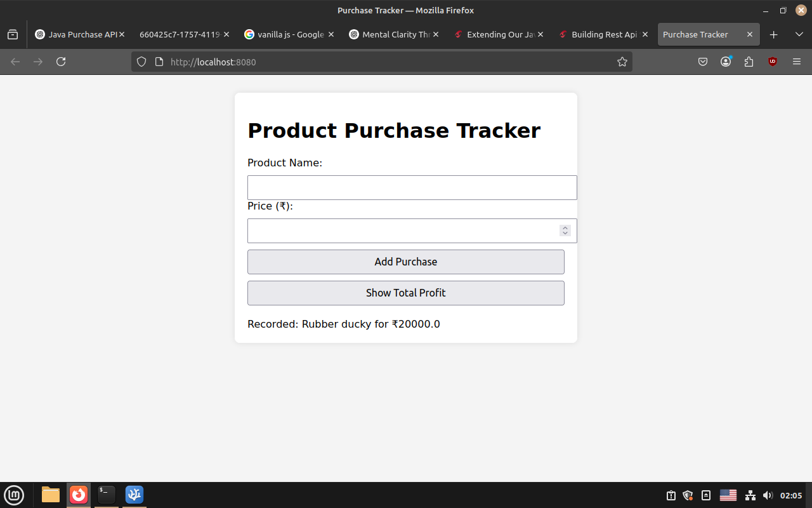Bookmark this page with the star icon
The image size is (812, 508).
click(x=622, y=62)
